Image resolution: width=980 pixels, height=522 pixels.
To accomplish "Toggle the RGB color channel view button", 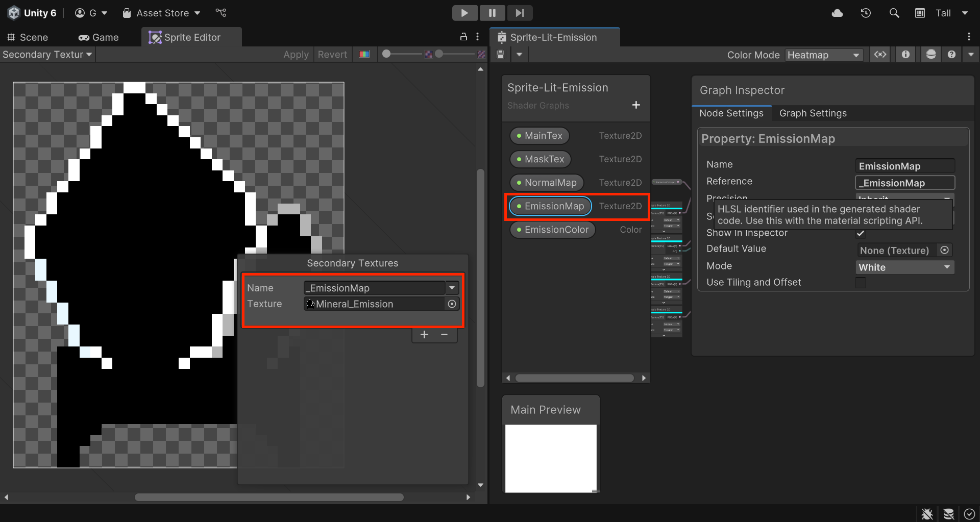I will (x=364, y=55).
